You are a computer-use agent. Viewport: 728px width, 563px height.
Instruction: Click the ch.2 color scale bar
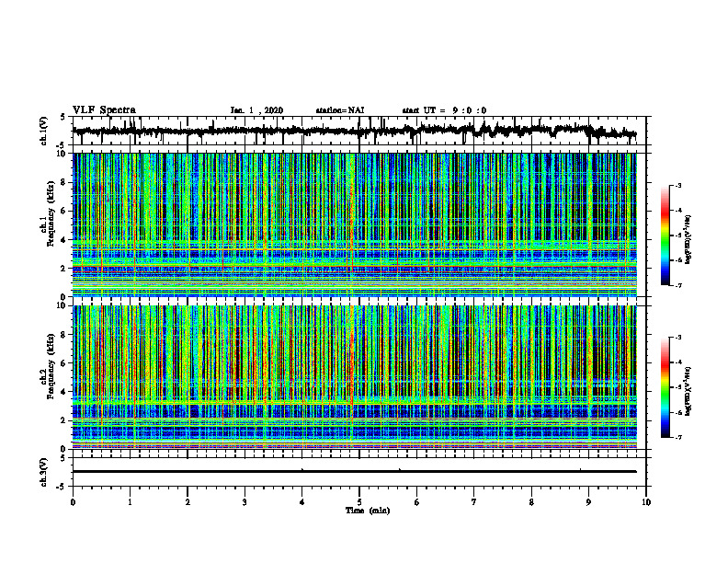point(665,387)
